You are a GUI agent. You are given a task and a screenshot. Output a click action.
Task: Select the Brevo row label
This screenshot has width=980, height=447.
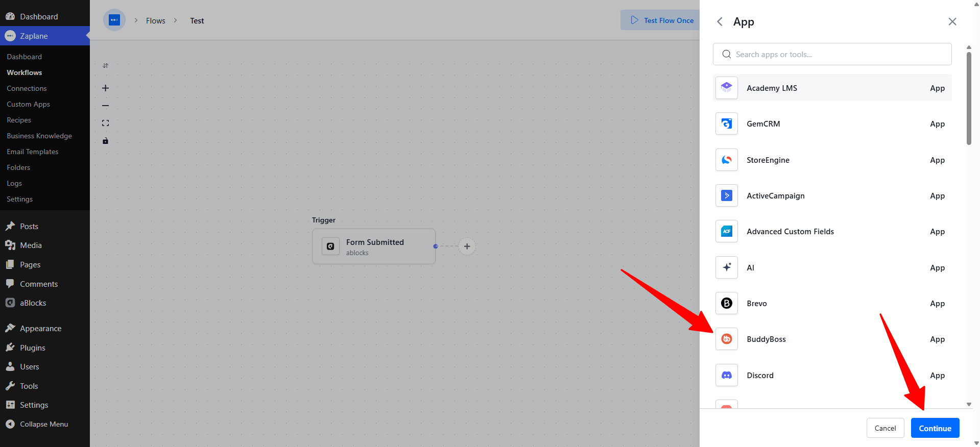[756, 303]
